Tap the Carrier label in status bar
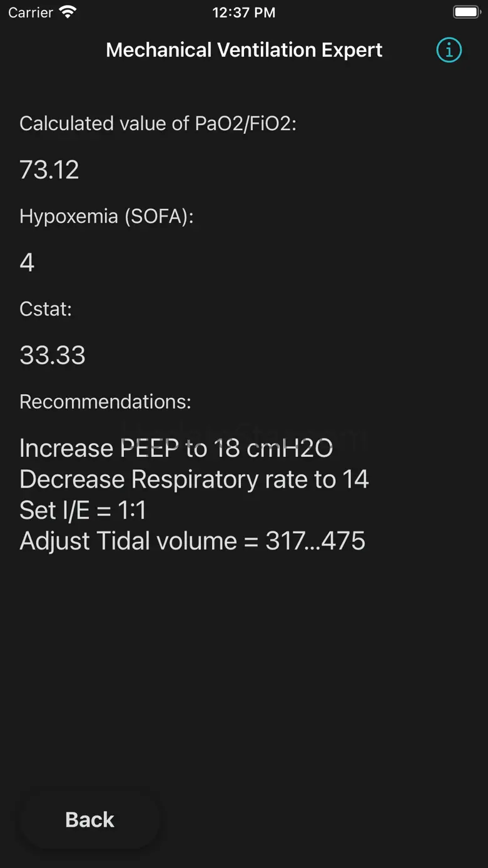Image resolution: width=488 pixels, height=868 pixels. point(30,13)
